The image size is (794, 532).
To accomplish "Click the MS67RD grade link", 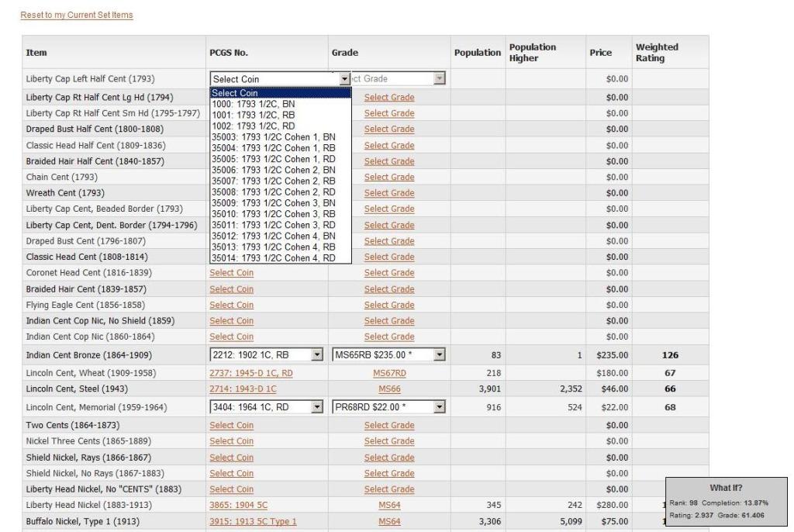I will pos(389,373).
